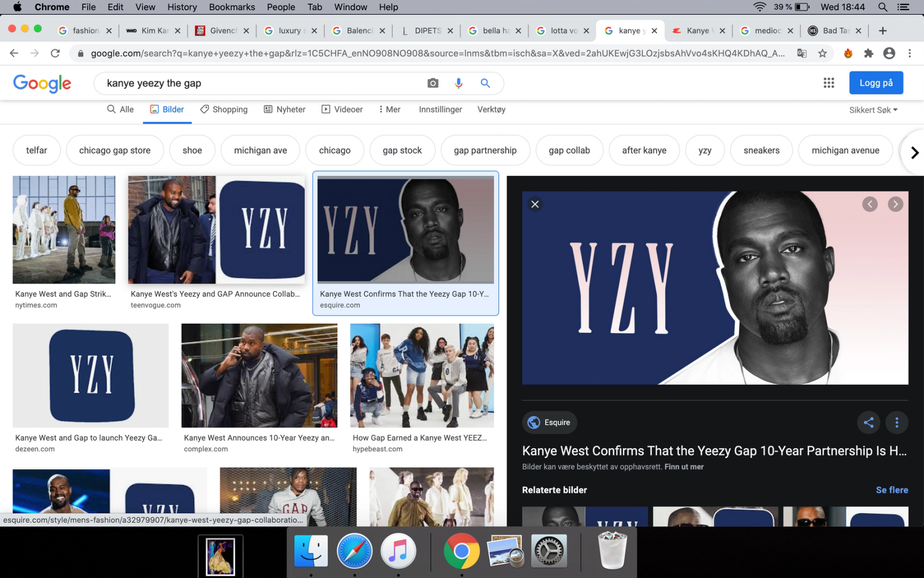Open the Verktøy tools panel
Image resolution: width=924 pixels, height=578 pixels.
click(x=491, y=109)
